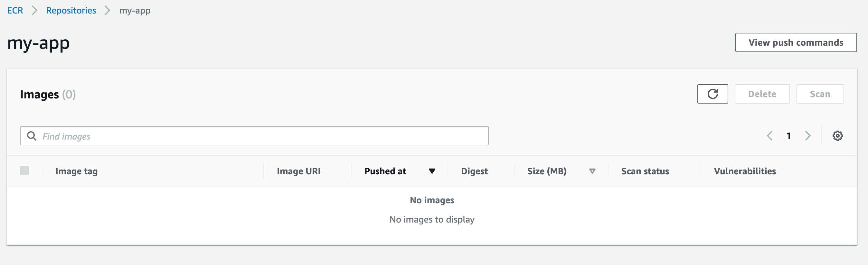Select page number 1
The image size is (868, 265).
(788, 136)
